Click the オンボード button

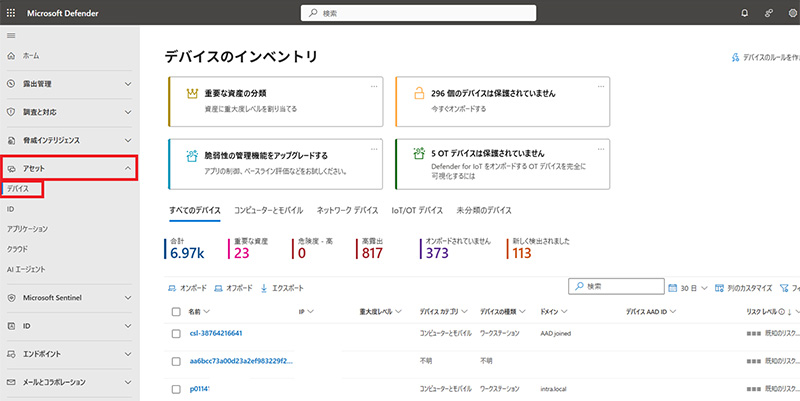(x=187, y=288)
